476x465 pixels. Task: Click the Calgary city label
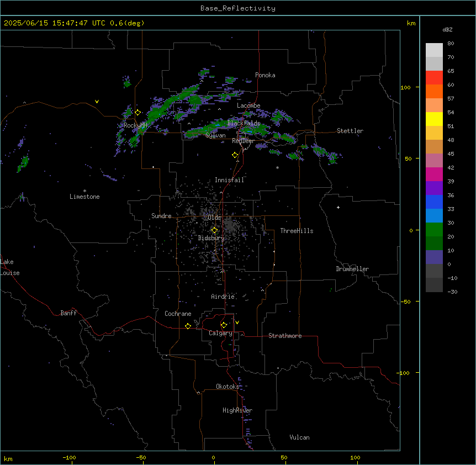click(221, 333)
